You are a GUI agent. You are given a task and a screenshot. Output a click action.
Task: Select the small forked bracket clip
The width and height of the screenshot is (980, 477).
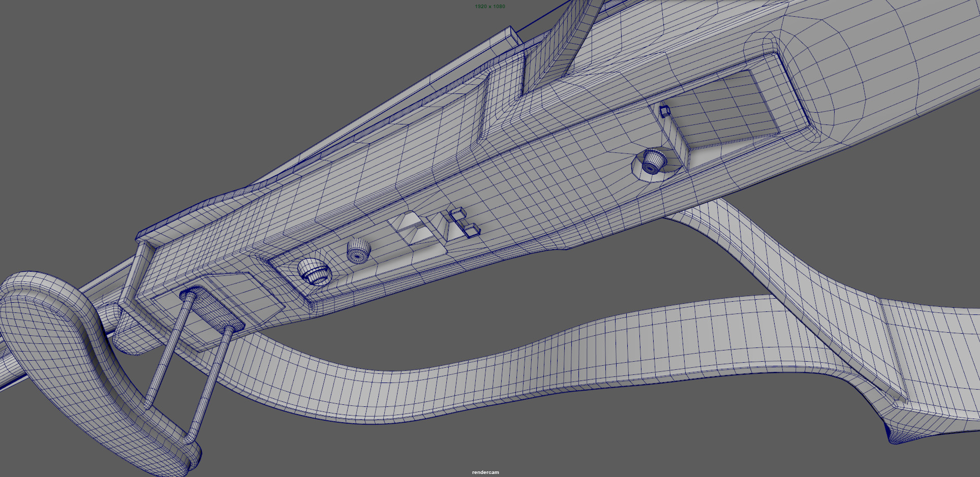click(464, 222)
